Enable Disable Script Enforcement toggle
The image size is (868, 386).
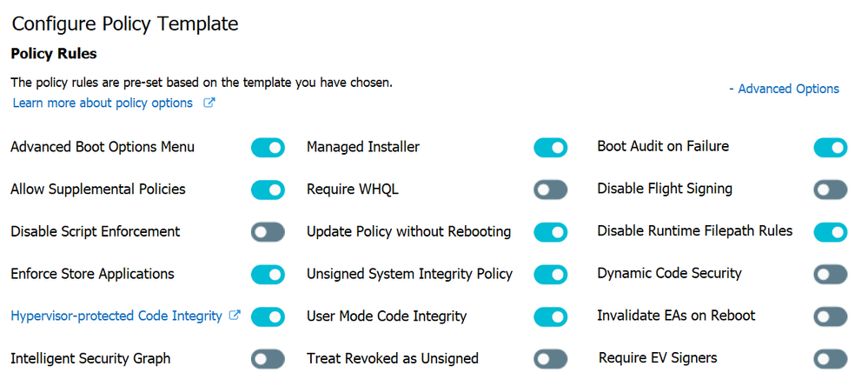(268, 232)
